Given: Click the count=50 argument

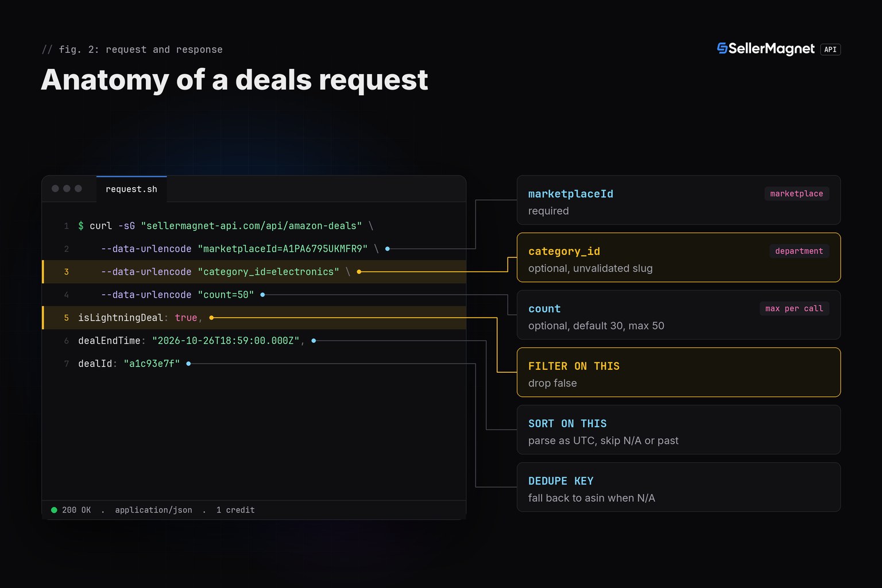Looking at the screenshot, I should [x=226, y=295].
